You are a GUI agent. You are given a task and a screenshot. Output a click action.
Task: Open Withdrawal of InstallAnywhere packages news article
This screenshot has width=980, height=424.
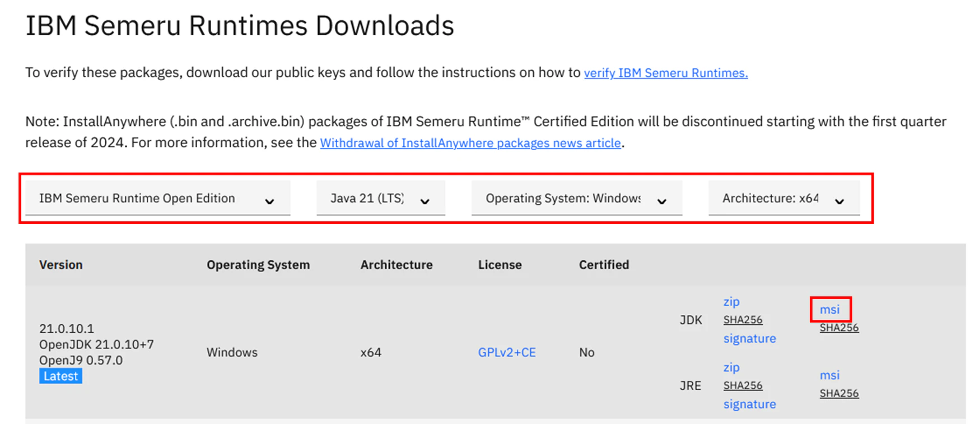(x=470, y=143)
